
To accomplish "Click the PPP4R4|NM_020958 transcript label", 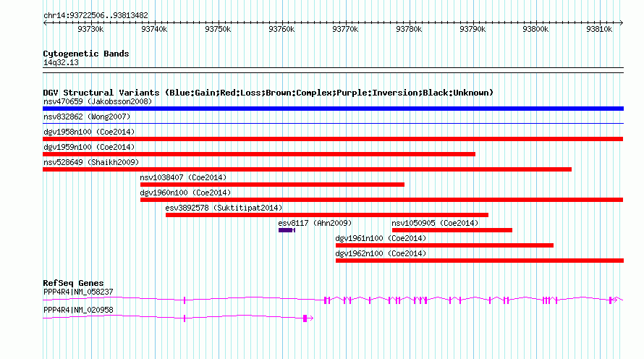I will click(78, 310).
